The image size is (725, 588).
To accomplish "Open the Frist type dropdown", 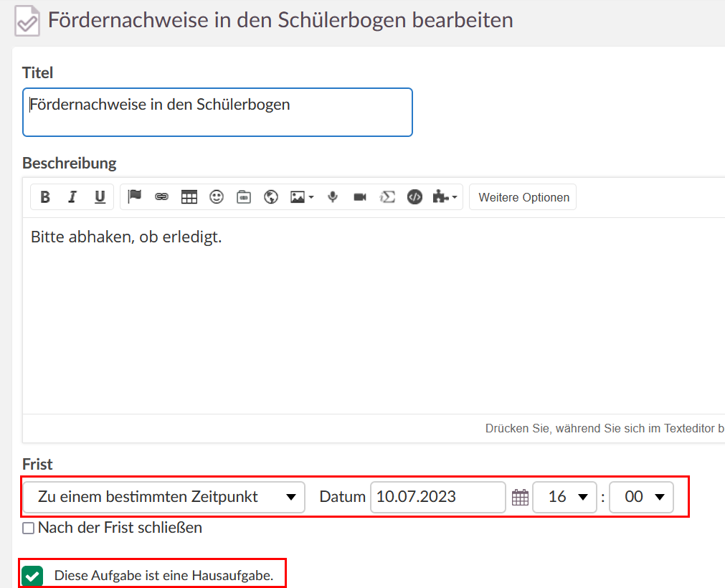I will pyautogui.click(x=164, y=497).
